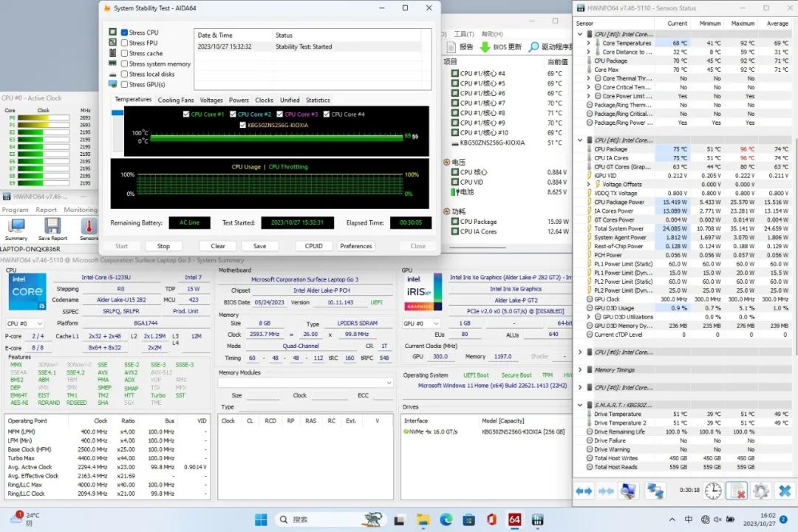Open the GPU #0 selector dropdown
This screenshot has height=532, width=798.
click(x=421, y=324)
